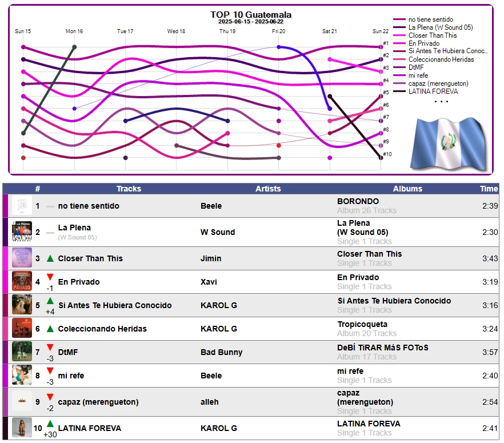504x443 pixels.
Task: Click the Tropicoqueta album name
Action: pyautogui.click(x=362, y=324)
